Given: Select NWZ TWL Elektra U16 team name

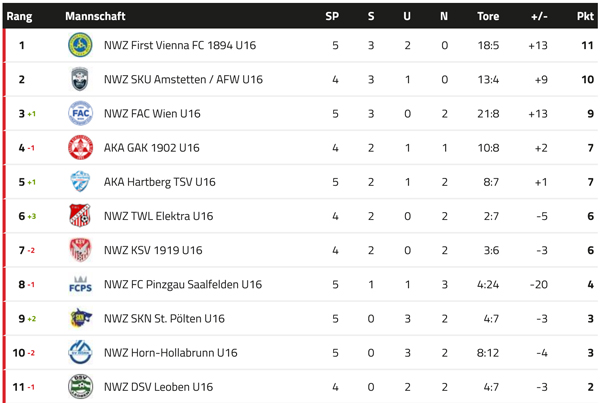Looking at the screenshot, I should [158, 216].
